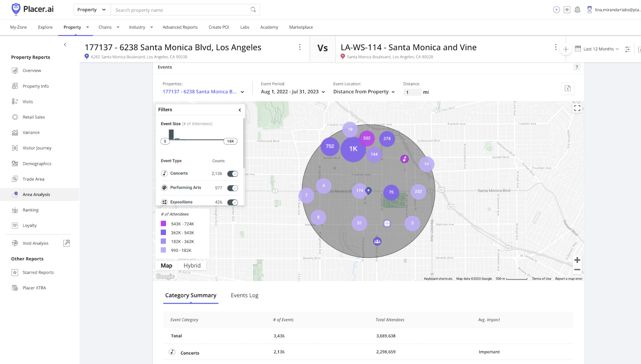Screen dimensions: 641x364
Task: Click the people group event marker on map
Action: [x=377, y=241]
